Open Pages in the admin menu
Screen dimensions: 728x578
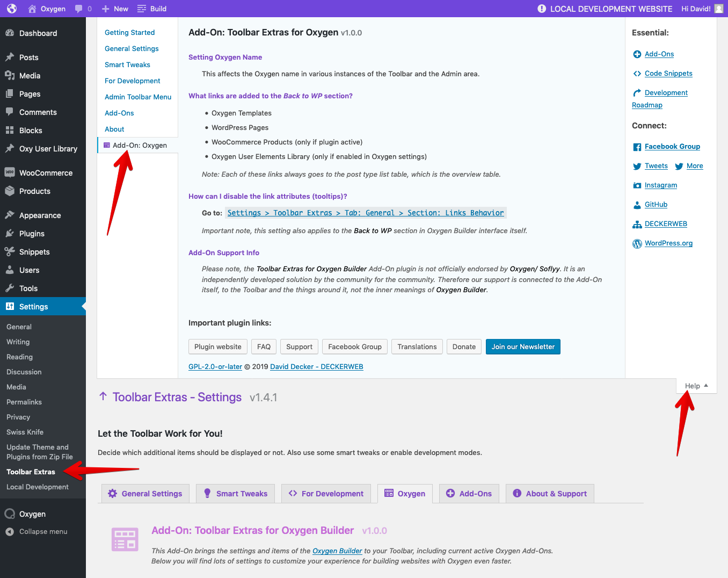pyautogui.click(x=43, y=94)
